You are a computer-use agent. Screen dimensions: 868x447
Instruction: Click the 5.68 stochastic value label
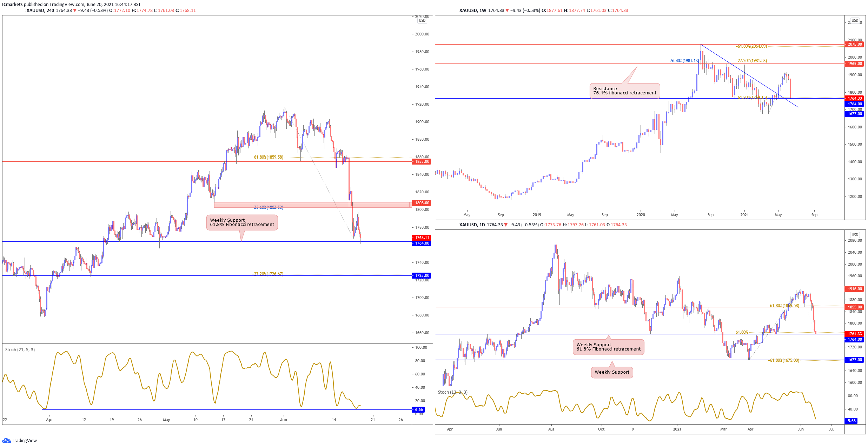[x=852, y=421]
